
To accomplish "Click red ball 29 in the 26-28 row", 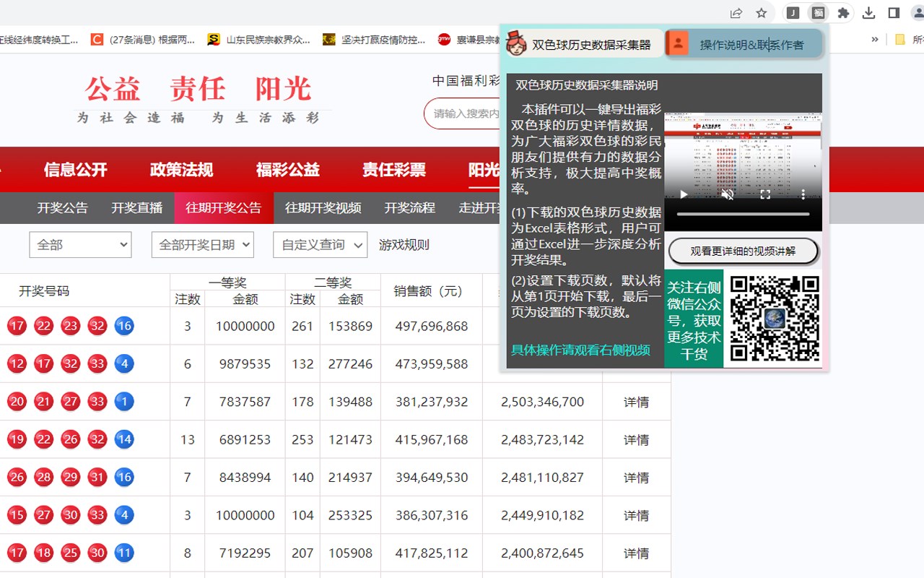I will click(x=70, y=478).
